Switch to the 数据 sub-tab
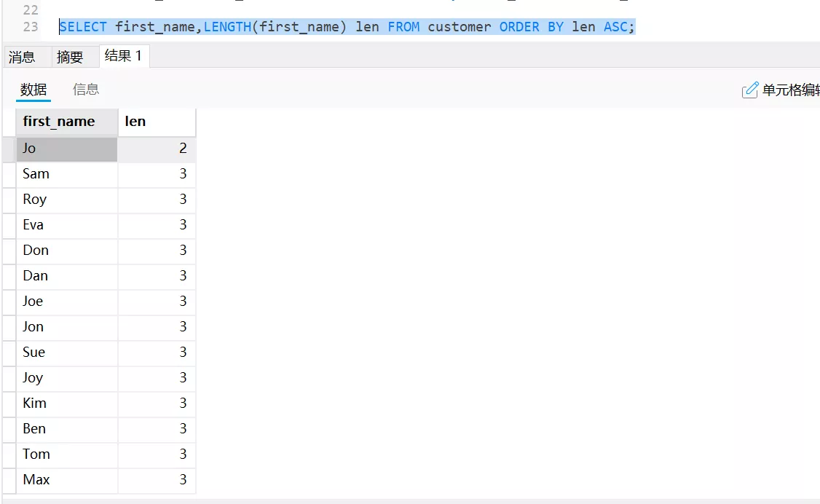The height and width of the screenshot is (504, 820). [x=33, y=90]
